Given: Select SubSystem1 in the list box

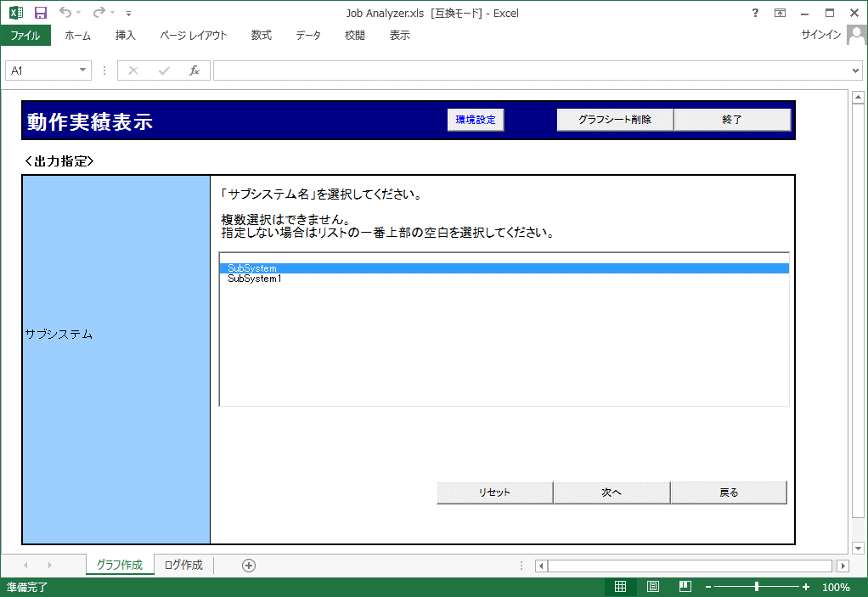Looking at the screenshot, I should click(255, 279).
